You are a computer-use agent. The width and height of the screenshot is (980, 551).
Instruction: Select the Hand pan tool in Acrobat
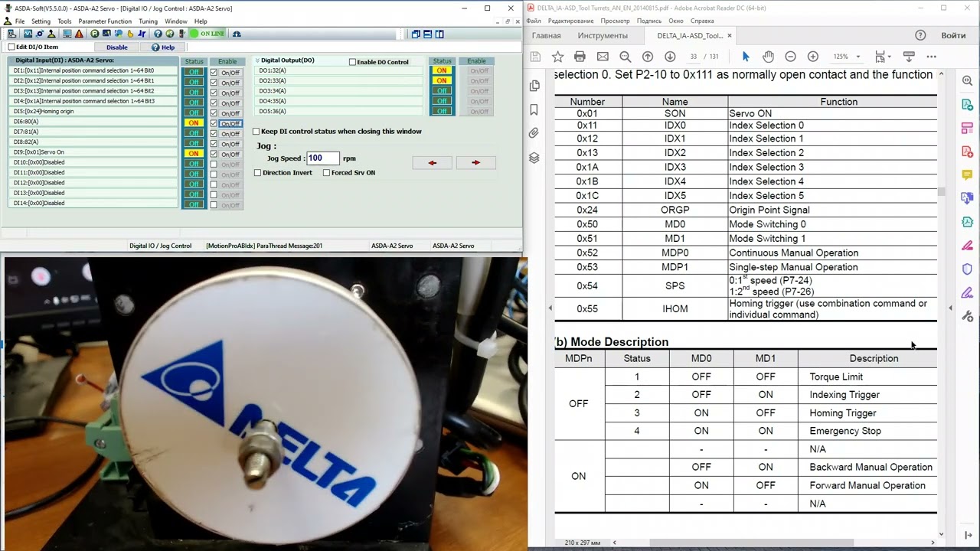(x=768, y=57)
